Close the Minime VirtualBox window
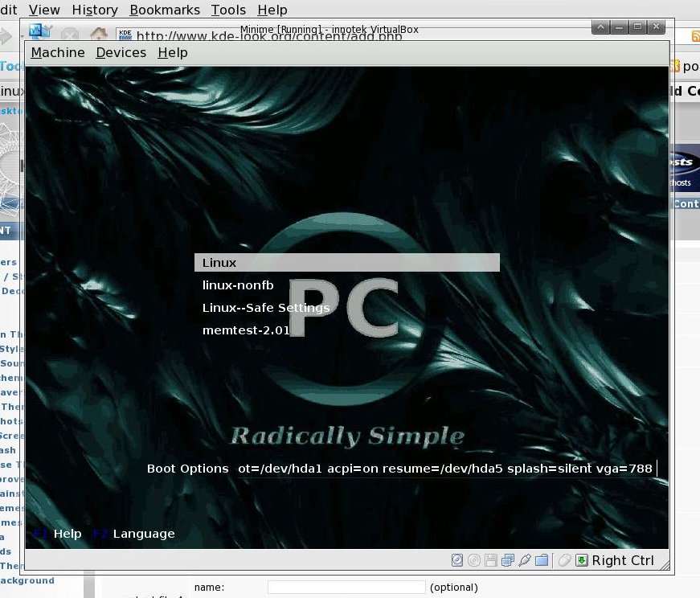Image resolution: width=700 pixels, height=598 pixels. coord(657,27)
